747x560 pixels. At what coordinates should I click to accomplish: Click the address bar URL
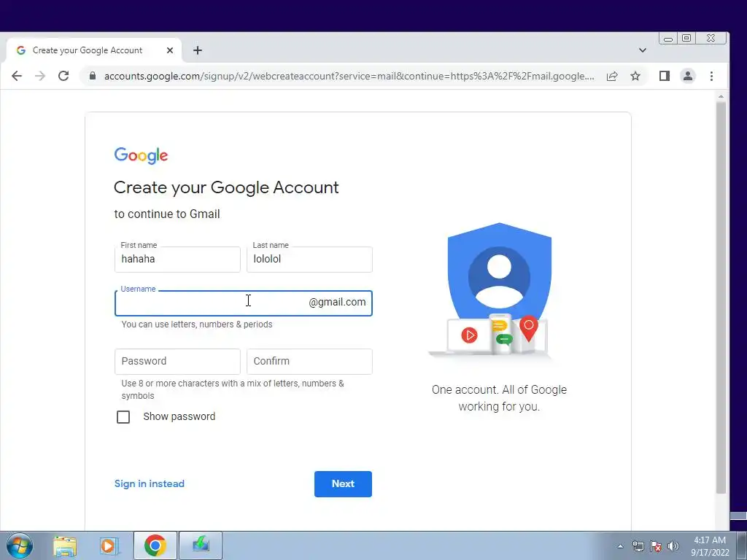pos(349,76)
